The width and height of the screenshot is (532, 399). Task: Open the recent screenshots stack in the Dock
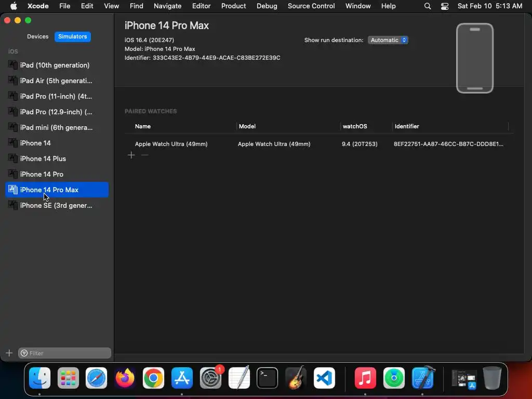tap(464, 379)
